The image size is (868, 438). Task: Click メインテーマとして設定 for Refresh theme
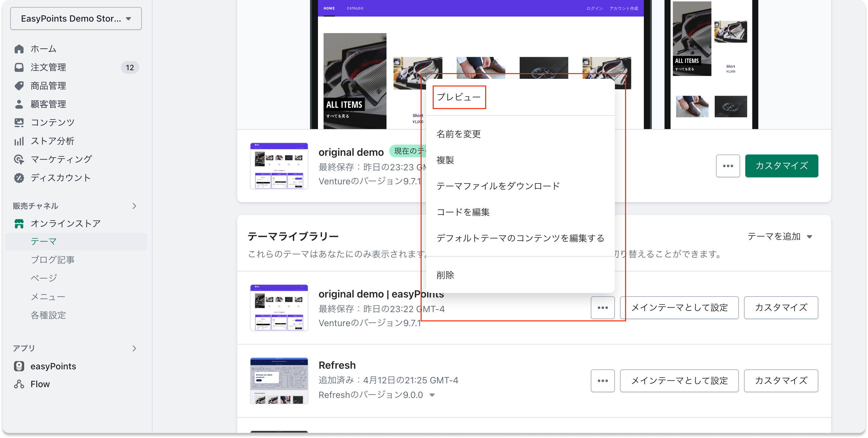[679, 380]
